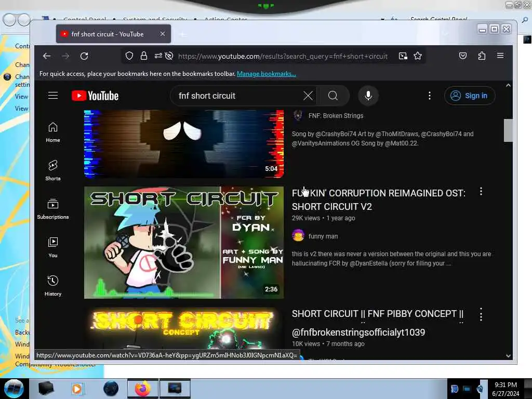532x399 pixels.
Task: Open the Firefox extensions puzzle icon
Action: point(482,56)
